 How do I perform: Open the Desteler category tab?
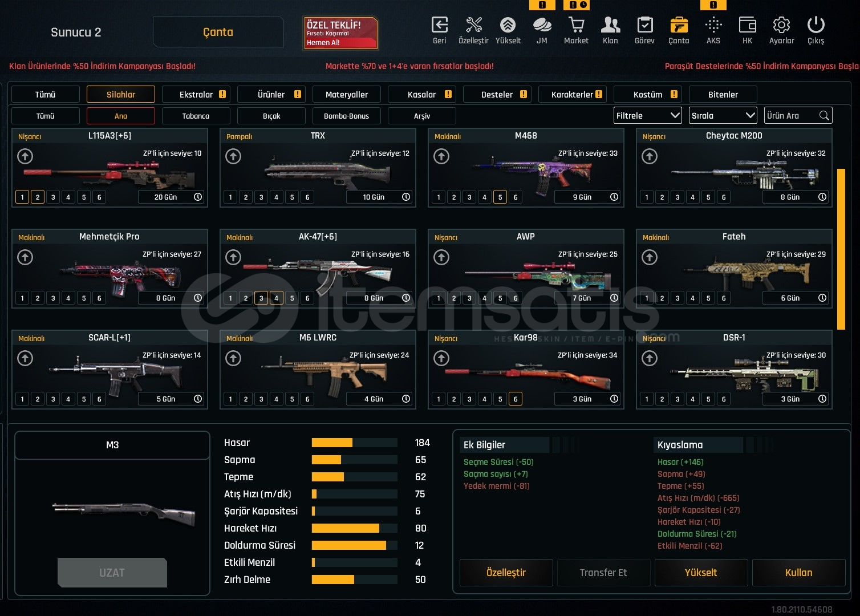[x=497, y=95]
